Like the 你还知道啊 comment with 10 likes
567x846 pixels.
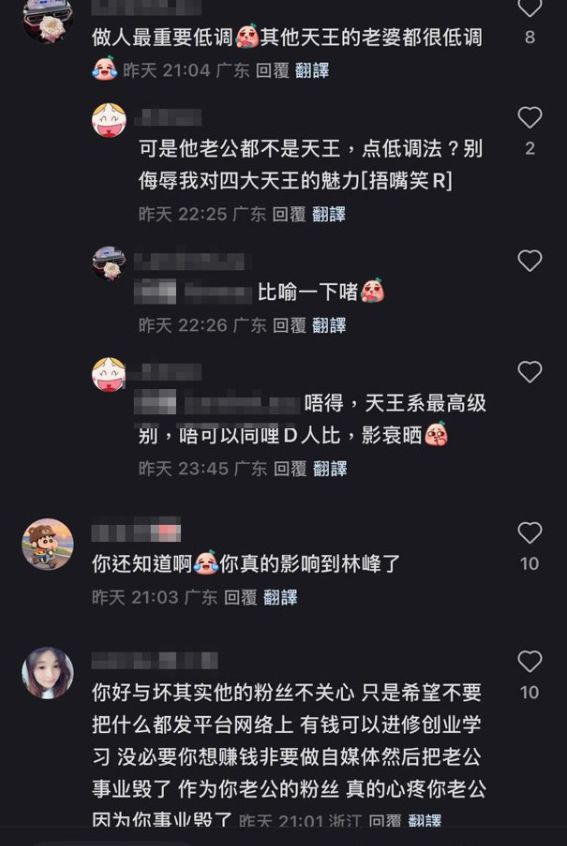point(529,533)
